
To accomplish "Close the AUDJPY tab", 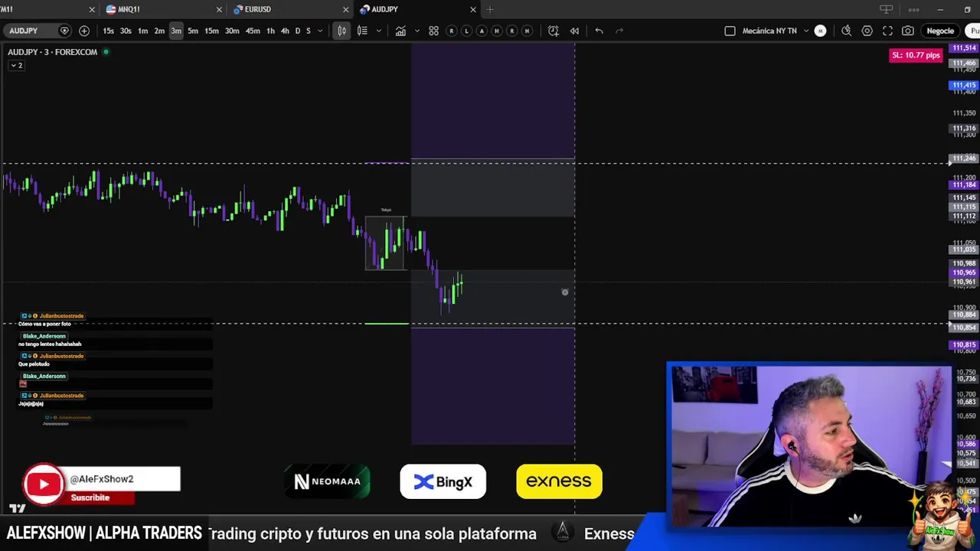I will click(472, 9).
